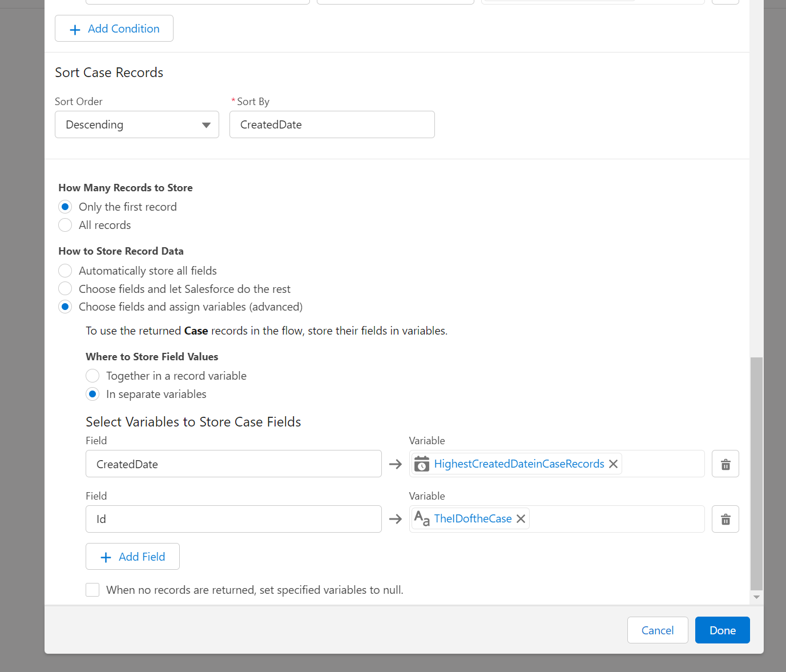Open the Sort By CreatedDate field picker
786x672 pixels.
[332, 124]
